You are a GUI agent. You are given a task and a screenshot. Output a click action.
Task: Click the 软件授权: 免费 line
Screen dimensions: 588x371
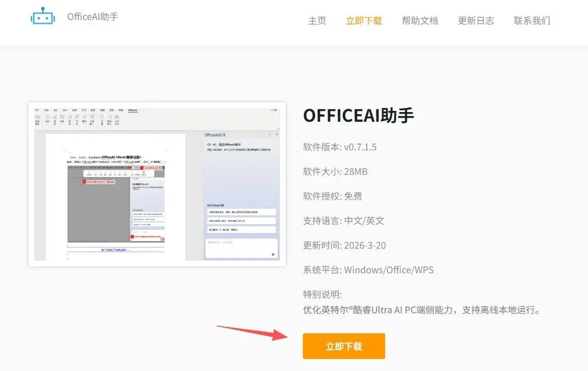pyautogui.click(x=333, y=196)
